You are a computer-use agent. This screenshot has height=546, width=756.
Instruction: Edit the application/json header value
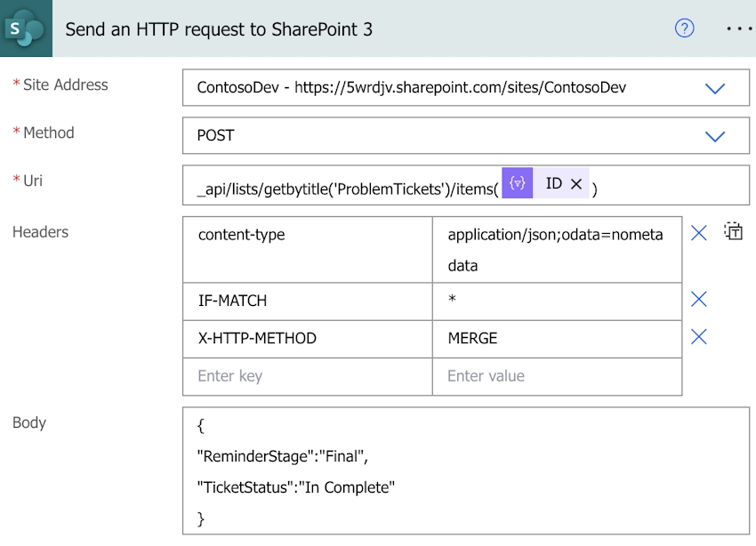coord(558,250)
